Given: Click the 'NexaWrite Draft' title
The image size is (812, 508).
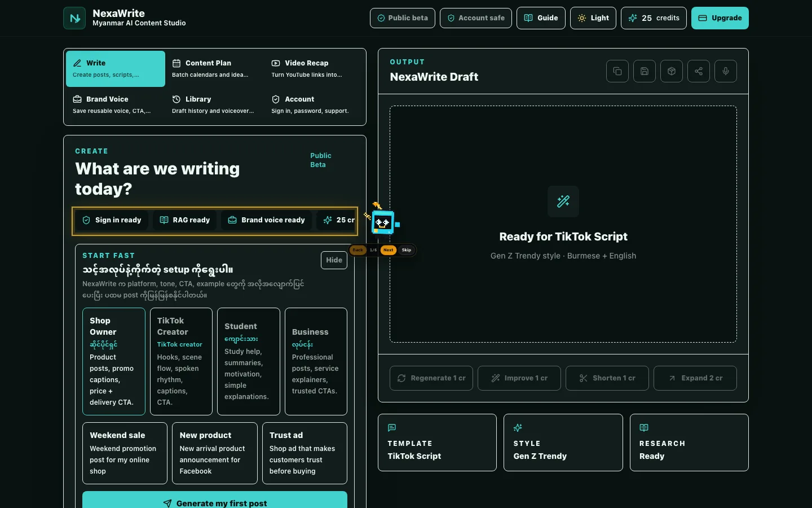Looking at the screenshot, I should pyautogui.click(x=434, y=77).
